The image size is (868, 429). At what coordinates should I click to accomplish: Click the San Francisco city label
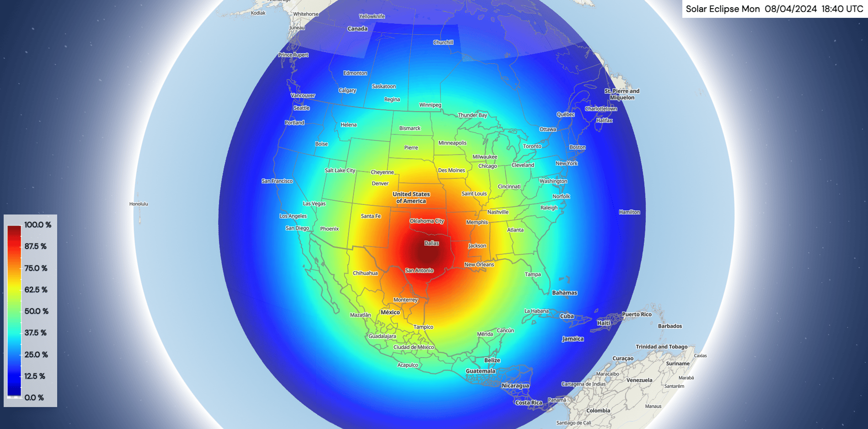pyautogui.click(x=277, y=181)
